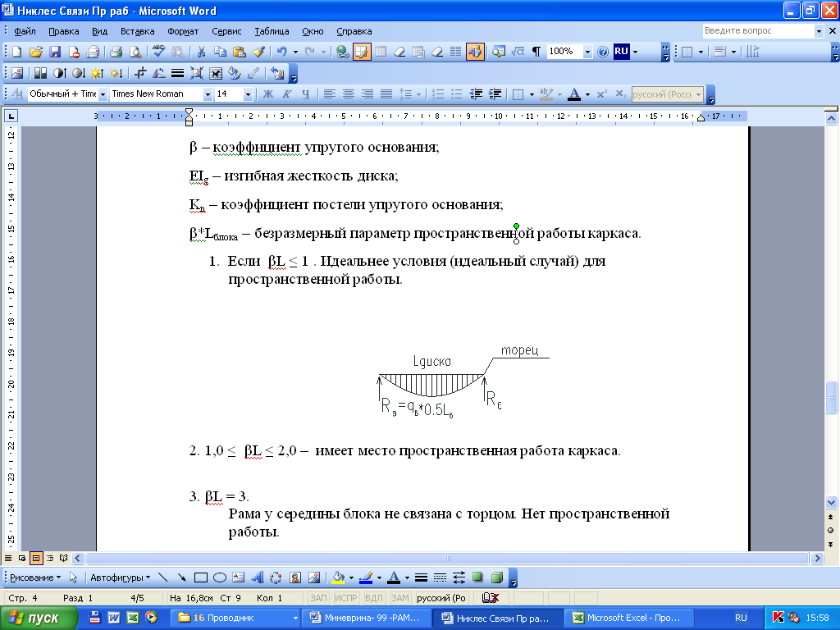The width and height of the screenshot is (840, 630).
Task: Open a file with folder icon
Action: pyautogui.click(x=35, y=52)
